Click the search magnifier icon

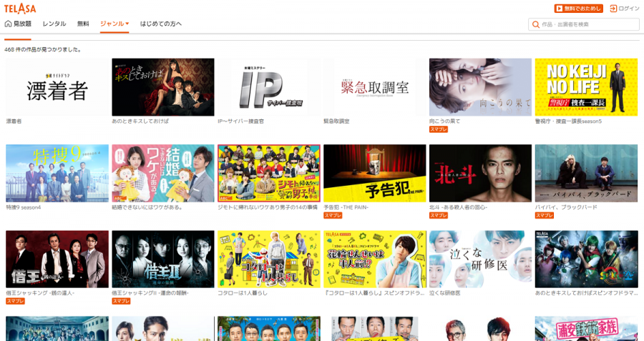[535, 24]
